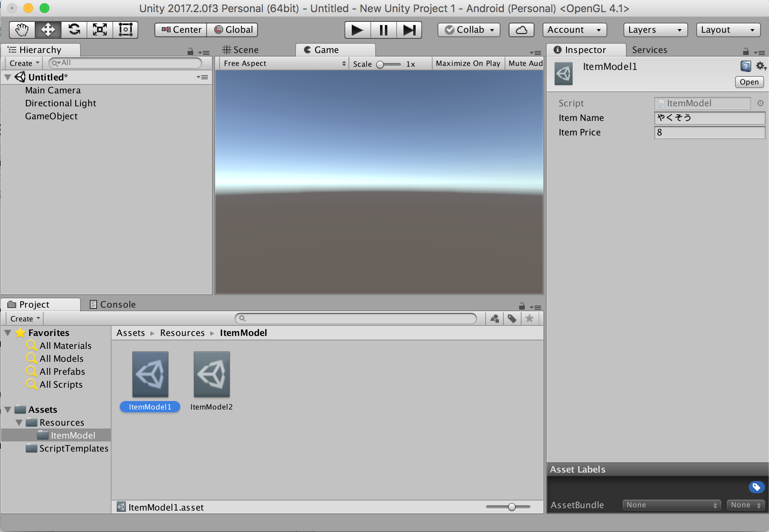This screenshot has width=769, height=532.
Task: Toggle the Hierarchy panel lock
Action: 190,52
